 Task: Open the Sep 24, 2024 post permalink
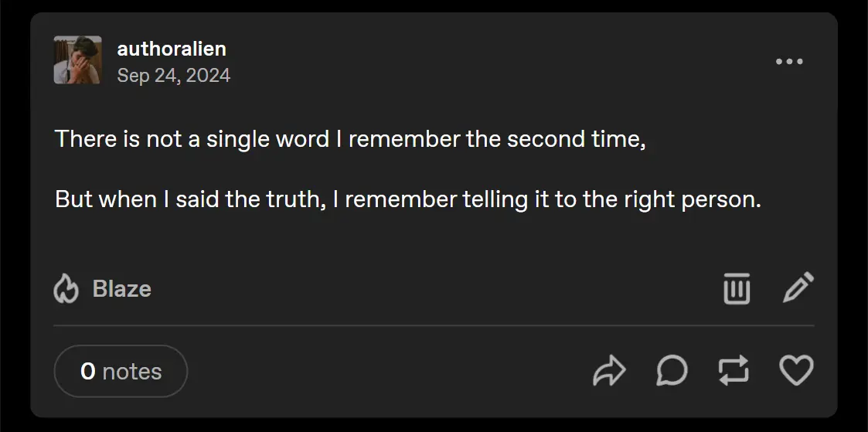point(174,75)
